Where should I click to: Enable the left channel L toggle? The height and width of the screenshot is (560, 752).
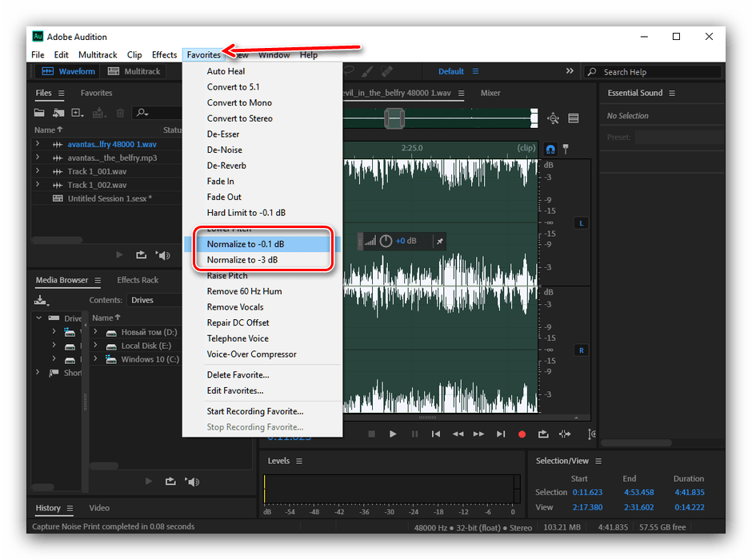click(581, 222)
